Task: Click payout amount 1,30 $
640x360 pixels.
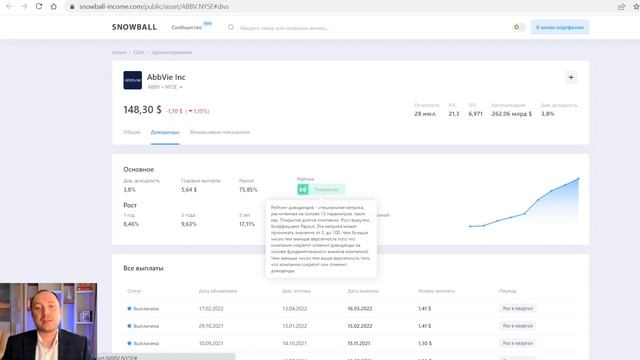Action: (424, 344)
